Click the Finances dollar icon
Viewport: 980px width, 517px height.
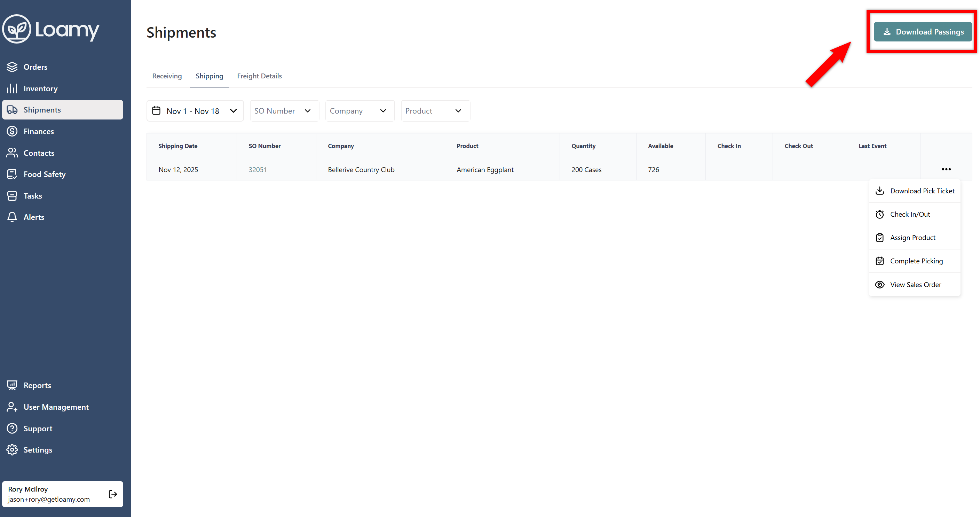click(12, 131)
